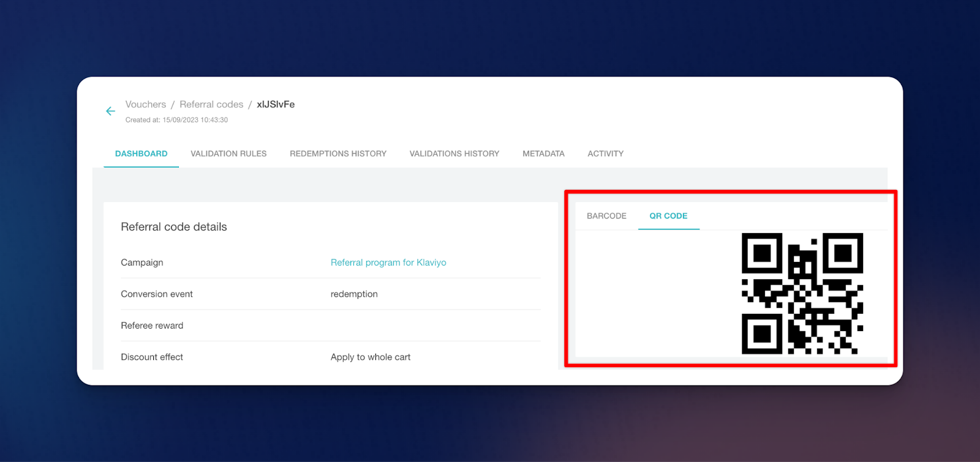The height and width of the screenshot is (462, 980).
Task: Click the Campaign row label
Action: coord(142,263)
